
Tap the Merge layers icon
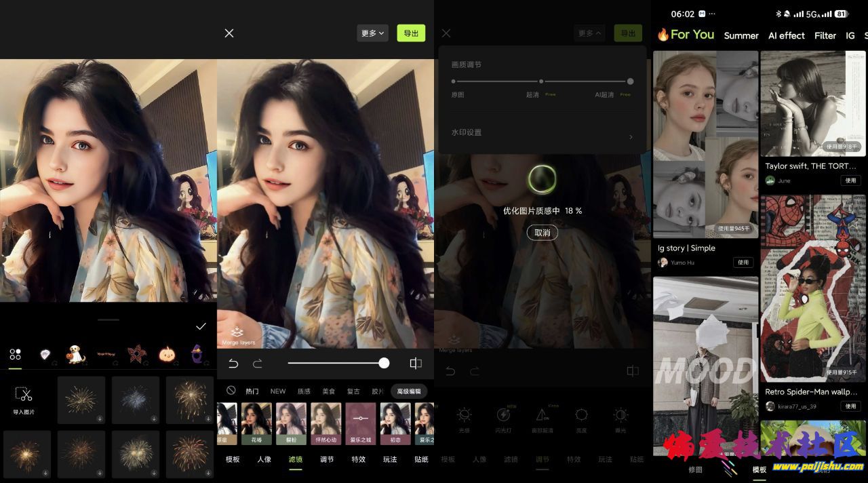pyautogui.click(x=237, y=332)
